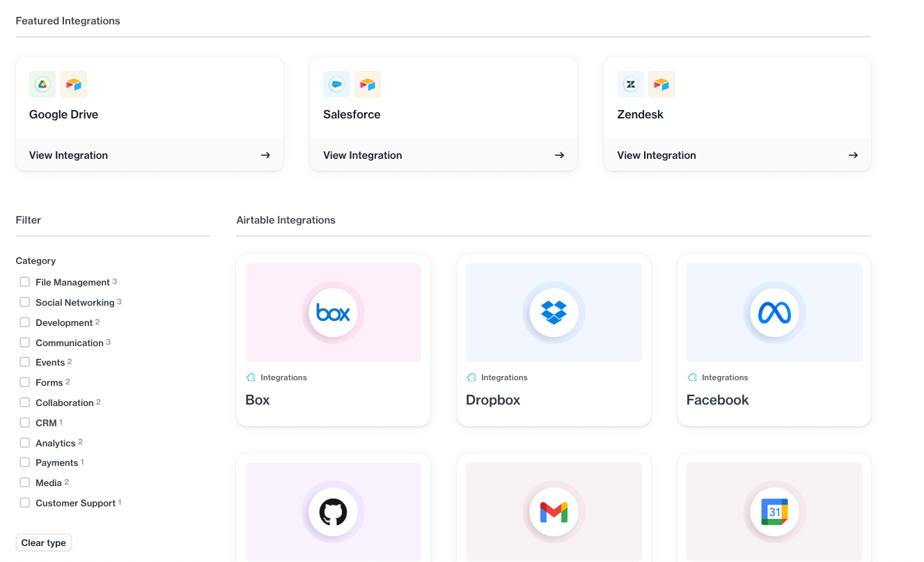Click the arrow on Google Drive View Integration
The height and width of the screenshot is (562, 924).
(x=265, y=155)
